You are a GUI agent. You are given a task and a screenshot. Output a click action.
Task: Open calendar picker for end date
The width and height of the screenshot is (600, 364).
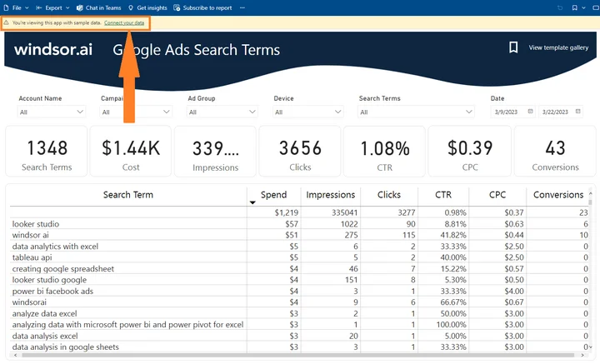pos(578,112)
